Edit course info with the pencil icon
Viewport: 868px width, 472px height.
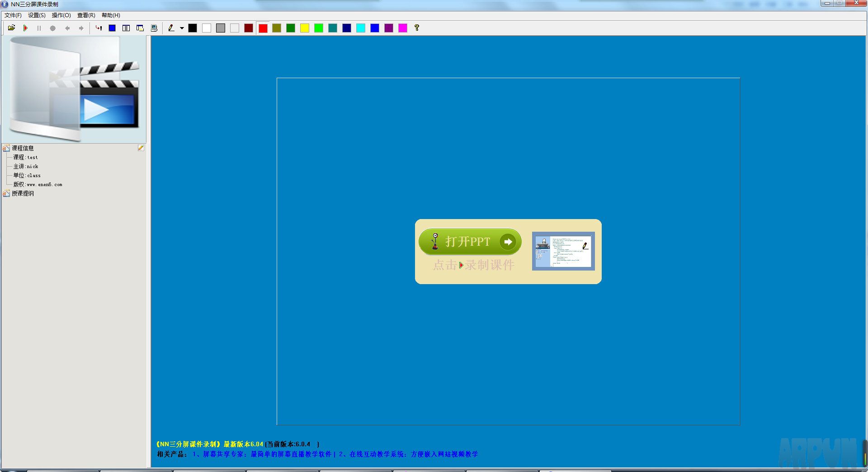click(x=141, y=148)
